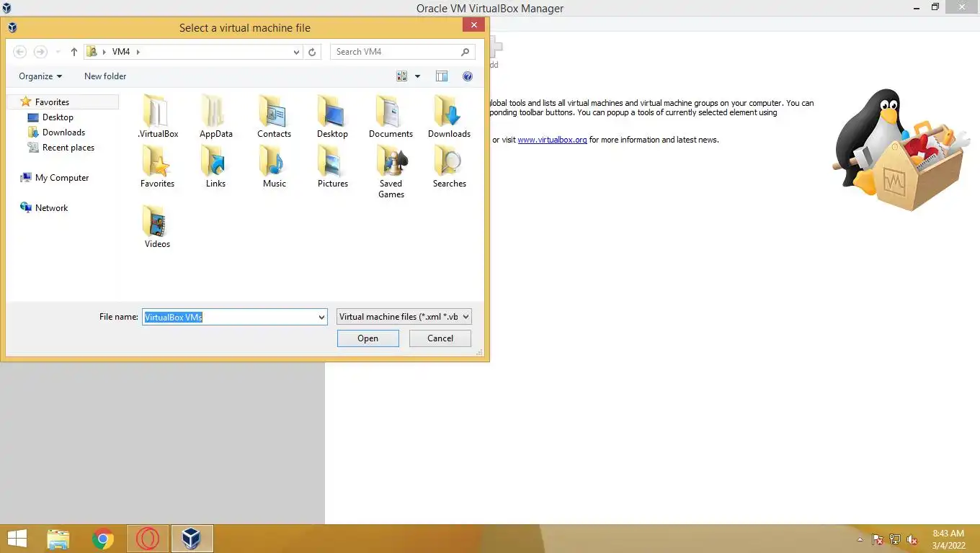The width and height of the screenshot is (980, 553).
Task: Open the .VirtualBox folder
Action: pyautogui.click(x=158, y=117)
